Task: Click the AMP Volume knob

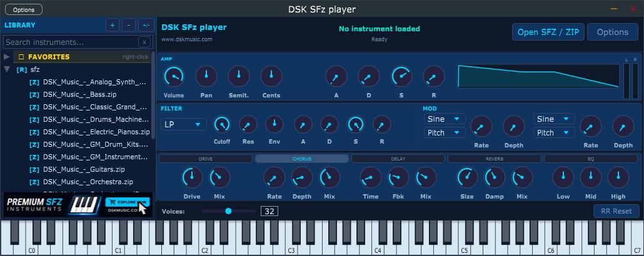Action: point(174,76)
